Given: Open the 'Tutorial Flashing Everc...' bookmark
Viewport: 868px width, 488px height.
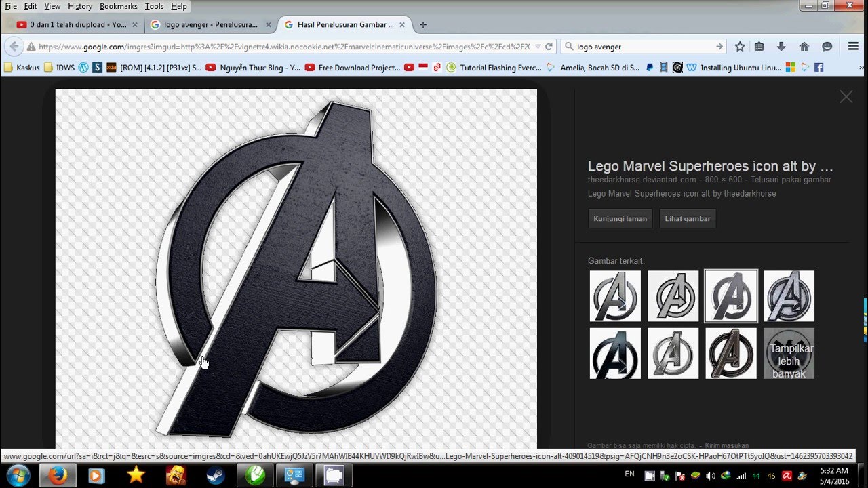Looking at the screenshot, I should (x=494, y=68).
